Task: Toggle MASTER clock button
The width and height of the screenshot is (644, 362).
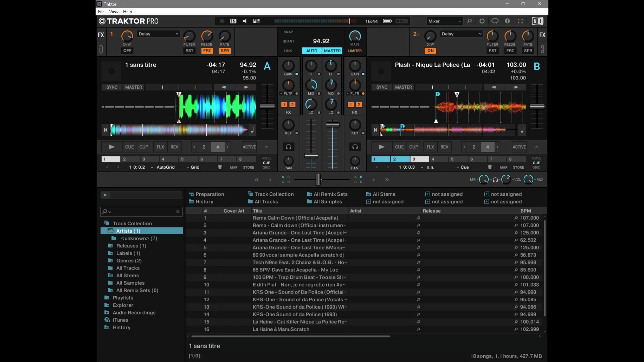Action: [332, 51]
